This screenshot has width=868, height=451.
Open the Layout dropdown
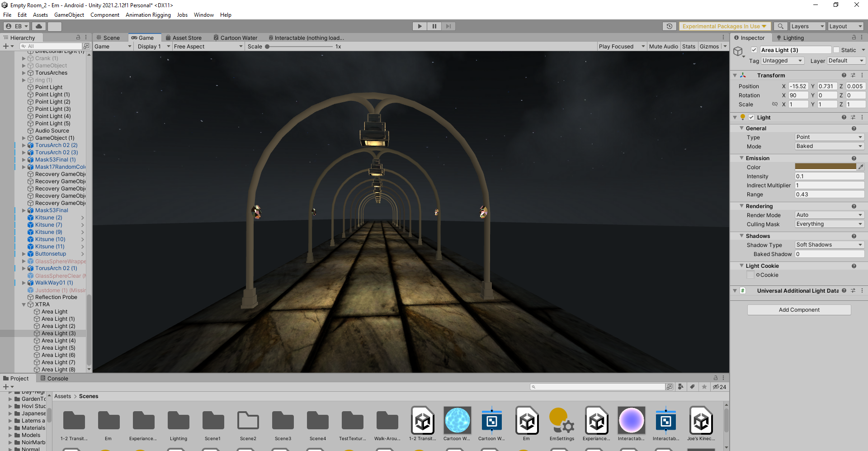(x=845, y=26)
